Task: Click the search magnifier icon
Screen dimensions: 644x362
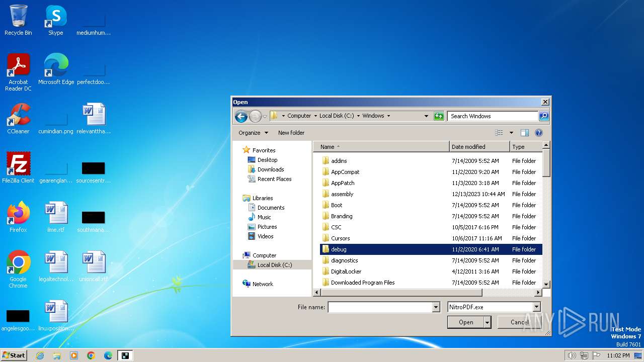Action: tap(543, 116)
